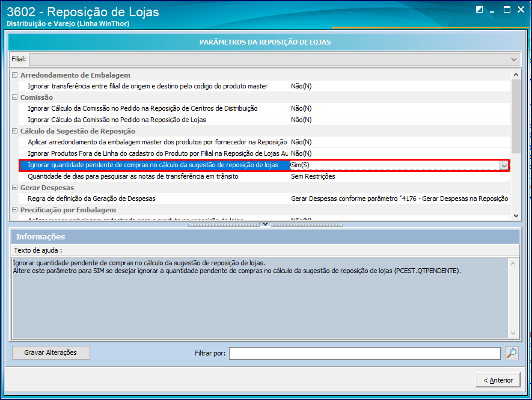Click Não(N) value for Ignorar transferência row
The height and width of the screenshot is (400, 532).
click(x=301, y=86)
